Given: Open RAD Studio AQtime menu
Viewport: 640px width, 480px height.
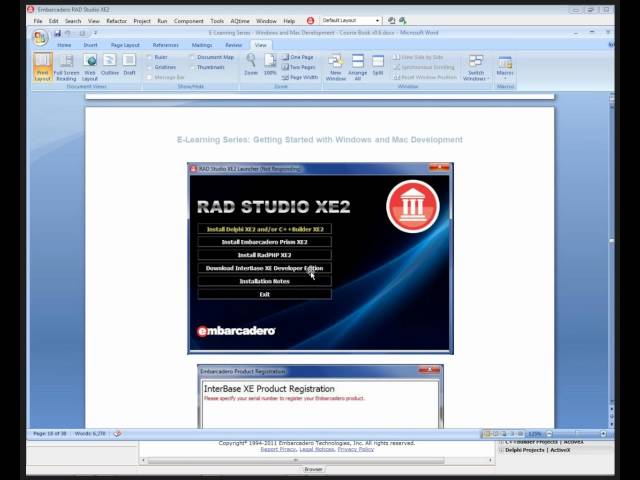Looking at the screenshot, I should pyautogui.click(x=240, y=21).
